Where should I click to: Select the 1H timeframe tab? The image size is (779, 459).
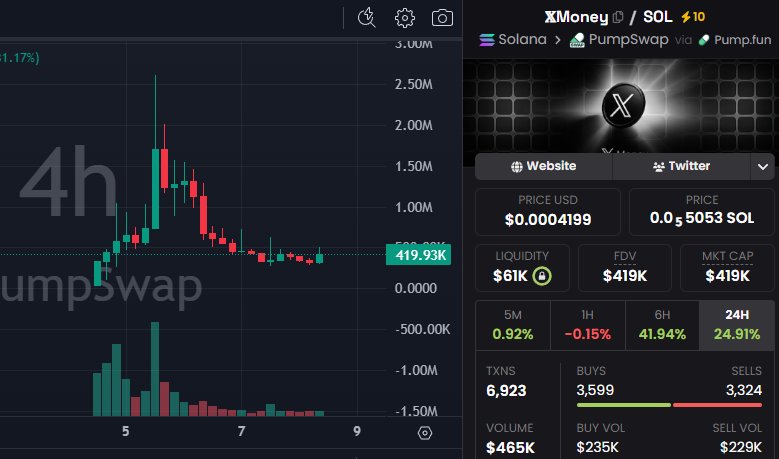pos(587,324)
